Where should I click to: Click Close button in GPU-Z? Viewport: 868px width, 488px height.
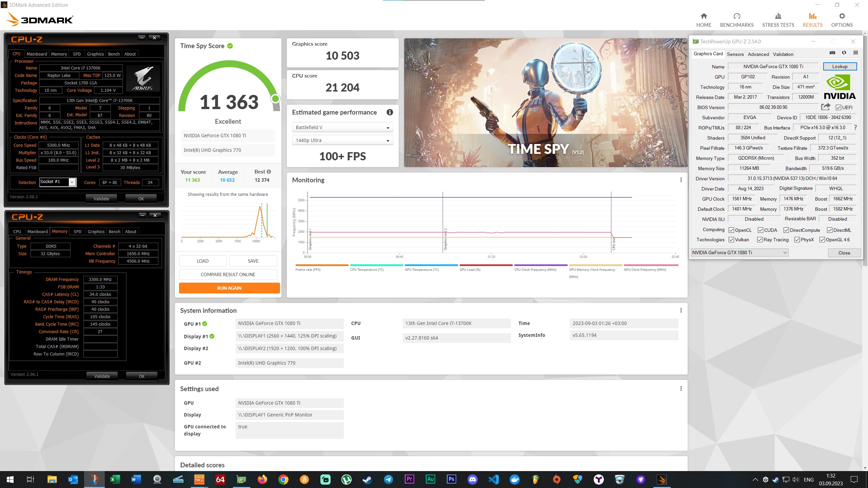844,253
